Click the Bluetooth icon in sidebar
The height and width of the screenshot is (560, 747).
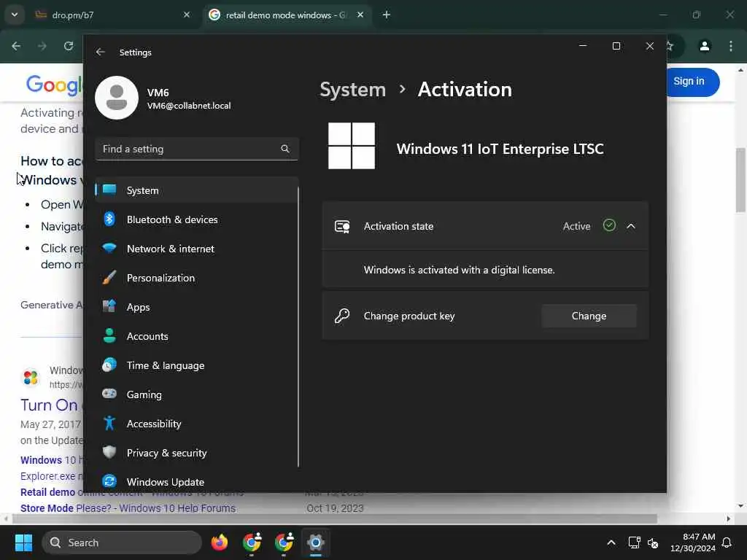coord(109,219)
